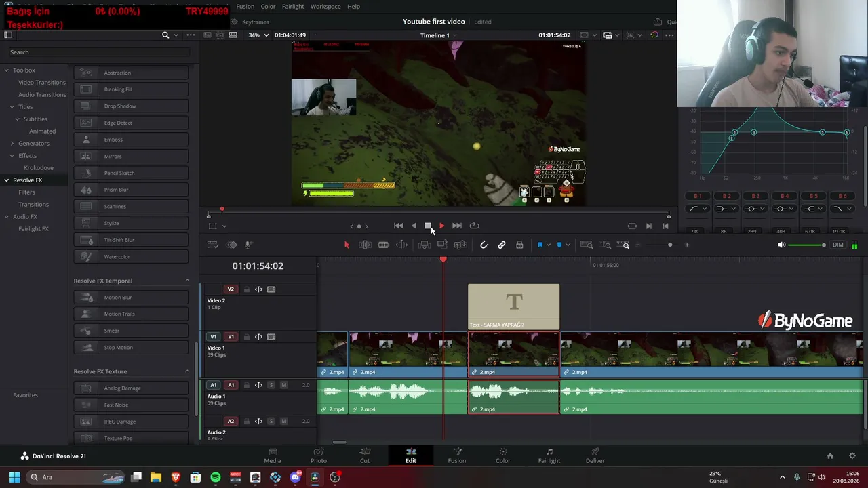Click the Replace Clip icon
Viewport: 868px width, 488px height.
tap(460, 245)
